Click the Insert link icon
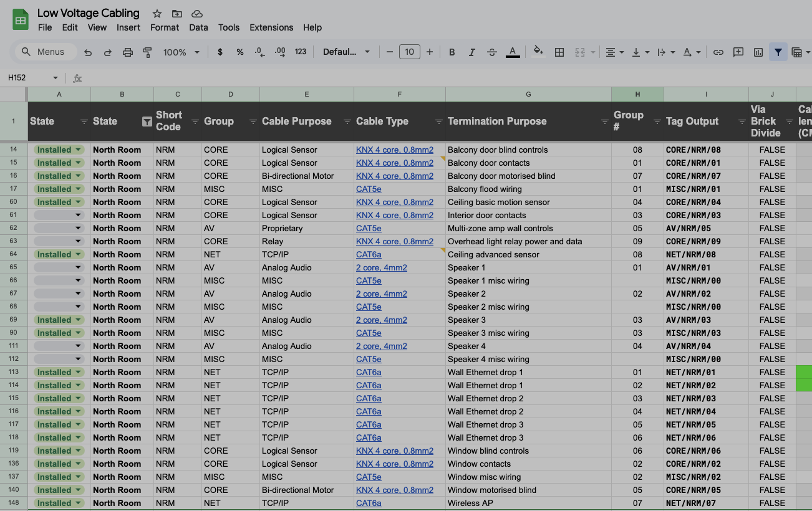 pos(718,52)
